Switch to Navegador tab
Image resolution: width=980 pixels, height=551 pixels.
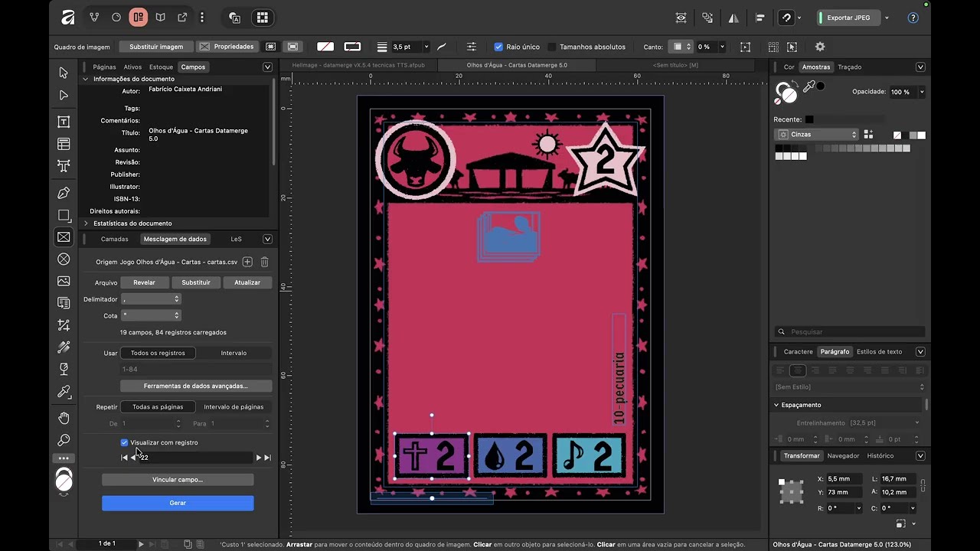(x=843, y=455)
